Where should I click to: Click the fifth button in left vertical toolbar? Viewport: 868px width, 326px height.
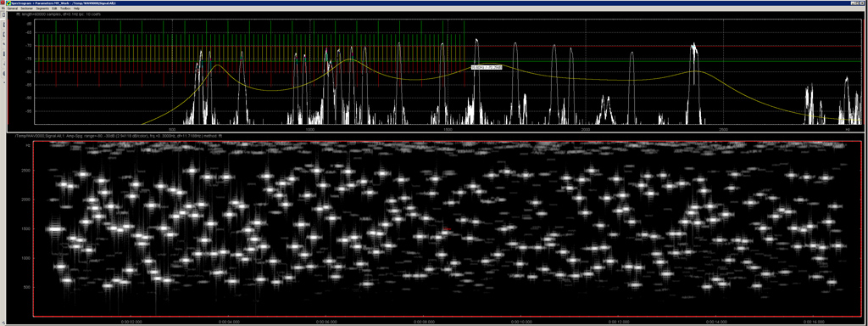point(4,53)
